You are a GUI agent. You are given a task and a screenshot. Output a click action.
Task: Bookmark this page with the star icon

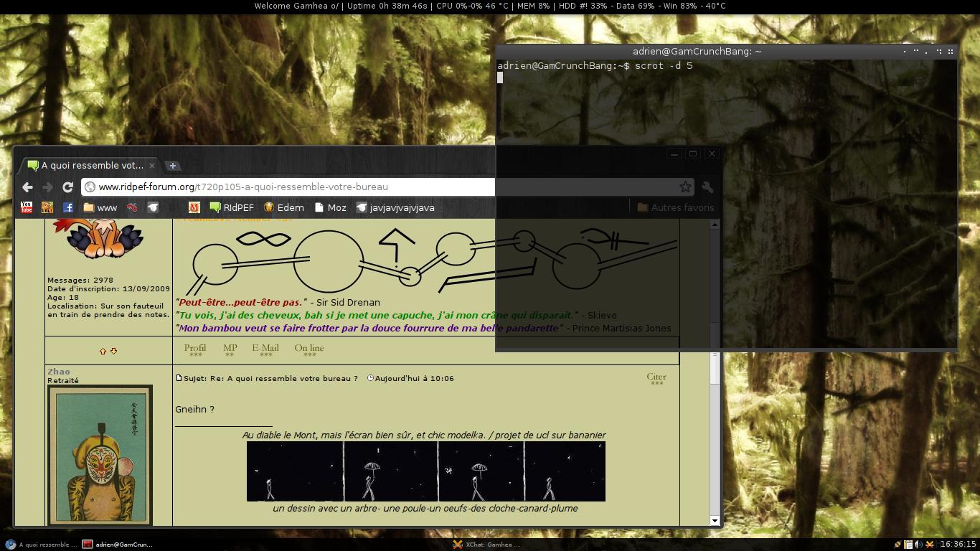click(x=685, y=187)
